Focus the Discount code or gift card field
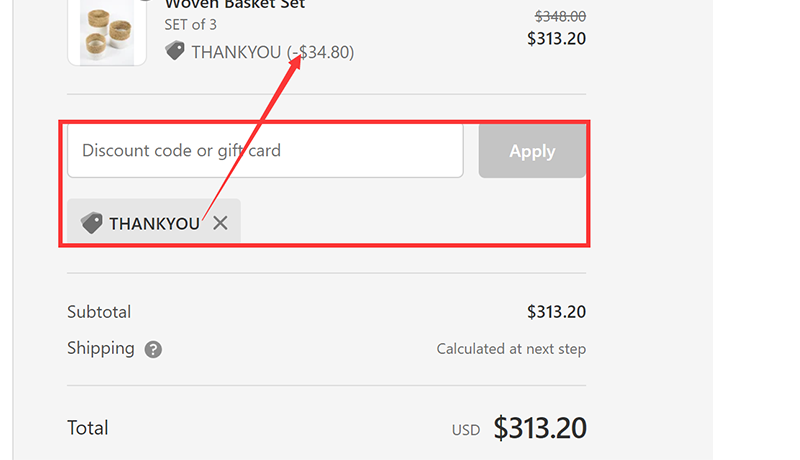Image resolution: width=800 pixels, height=460 pixels. coord(265,151)
